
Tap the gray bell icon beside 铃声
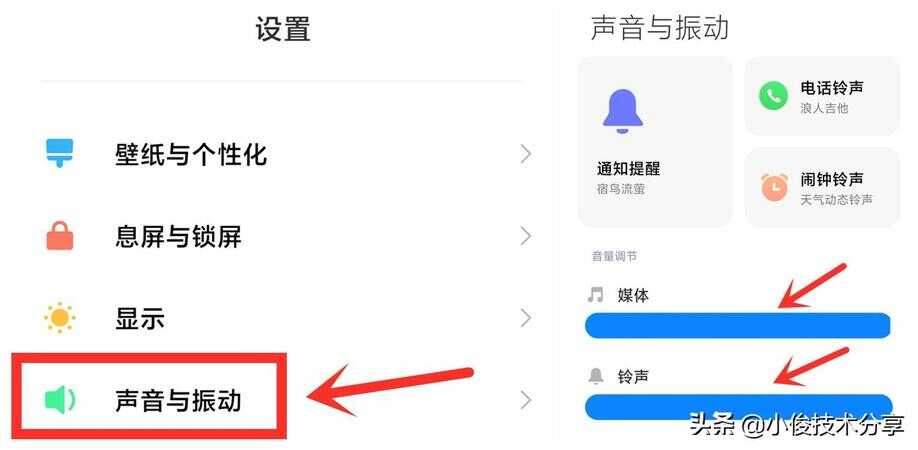[x=595, y=376]
